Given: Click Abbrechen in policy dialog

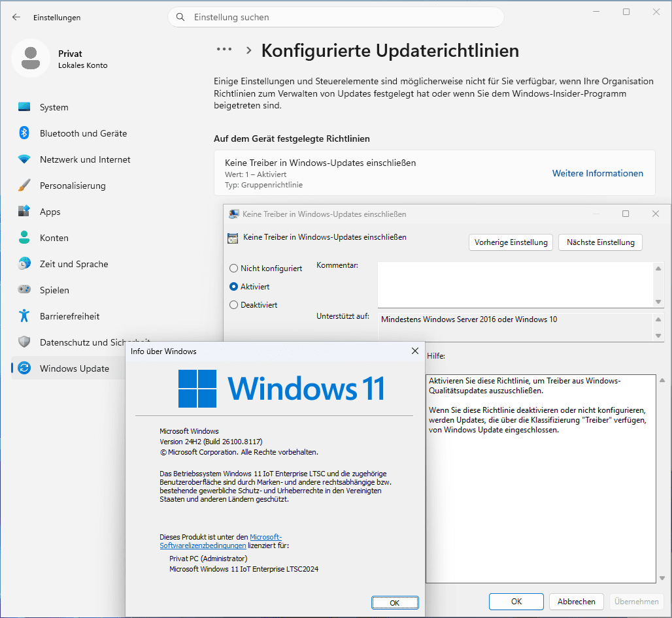Looking at the screenshot, I should tap(577, 601).
